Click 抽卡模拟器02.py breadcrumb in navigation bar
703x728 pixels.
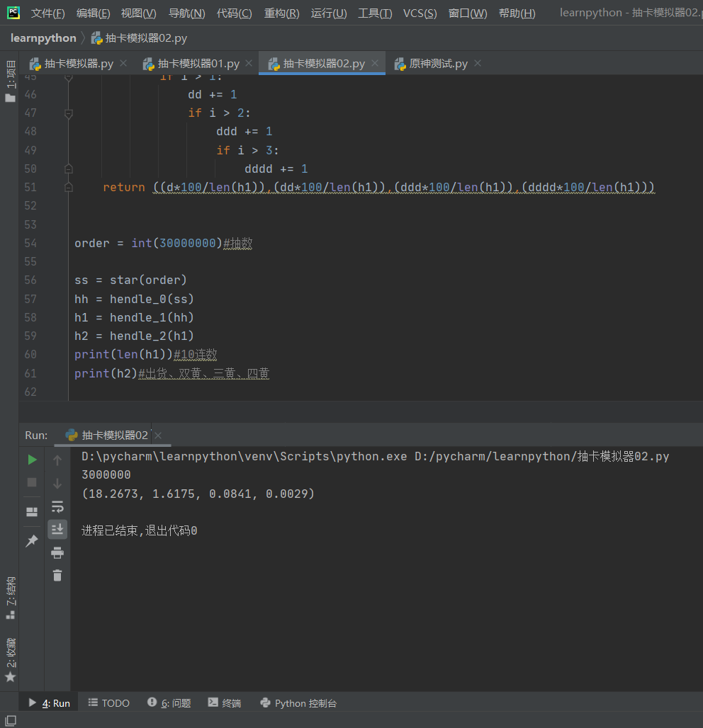pyautogui.click(x=140, y=38)
